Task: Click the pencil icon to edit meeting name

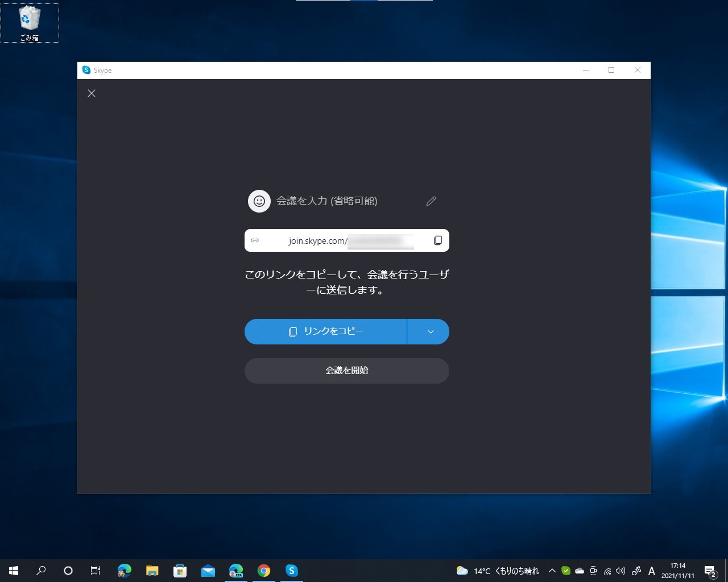Action: coord(431,201)
